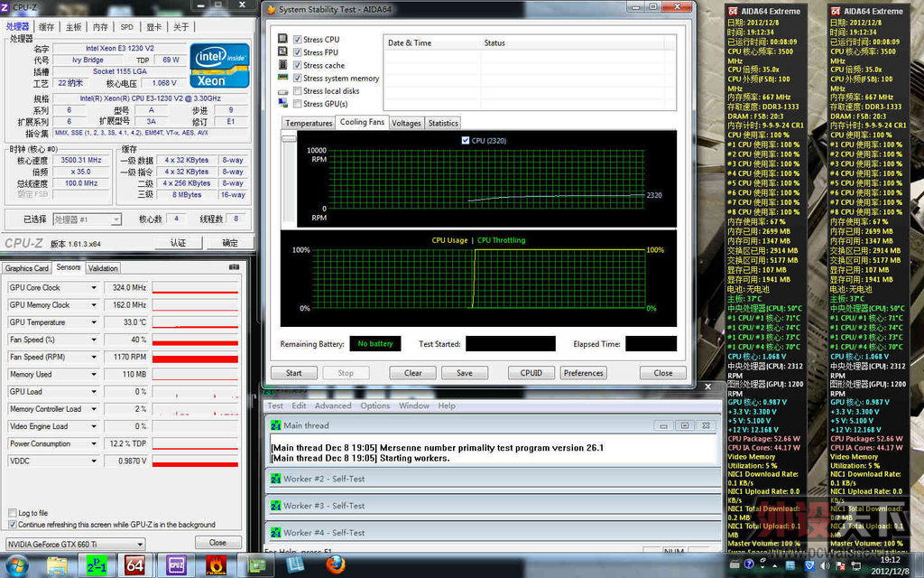
Task: Open the volume speaker tray icon
Action: pyautogui.click(x=825, y=565)
